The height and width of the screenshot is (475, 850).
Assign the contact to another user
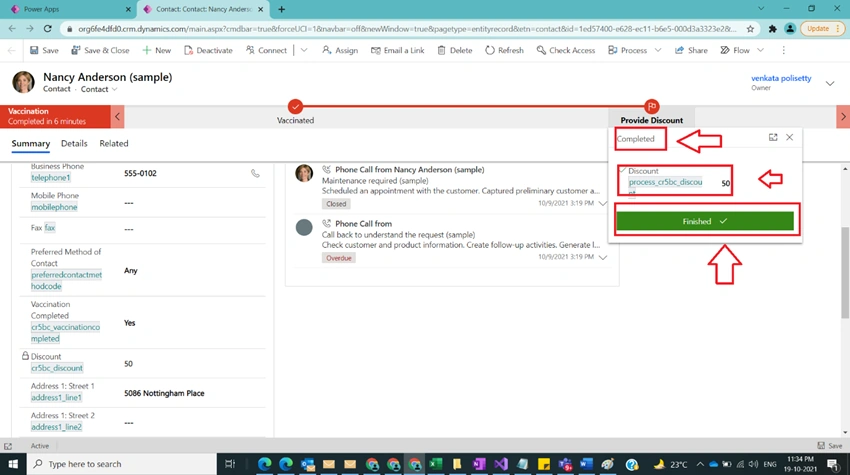[x=340, y=50]
